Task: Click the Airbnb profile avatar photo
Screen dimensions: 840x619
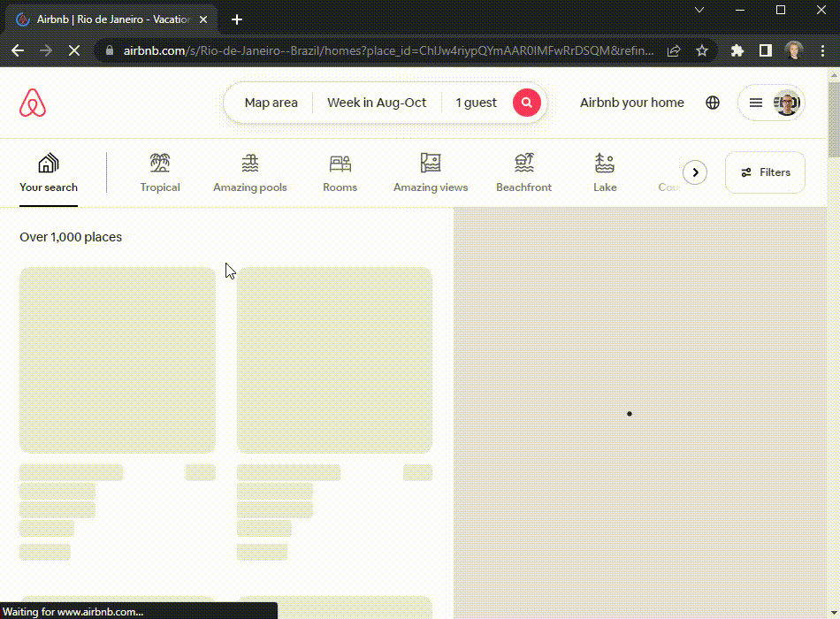Action: [786, 103]
